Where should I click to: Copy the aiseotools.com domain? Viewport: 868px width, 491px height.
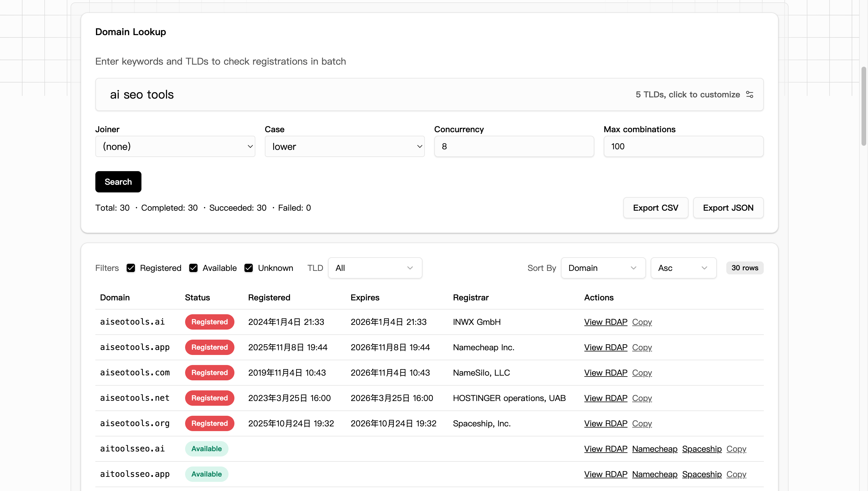(x=642, y=373)
